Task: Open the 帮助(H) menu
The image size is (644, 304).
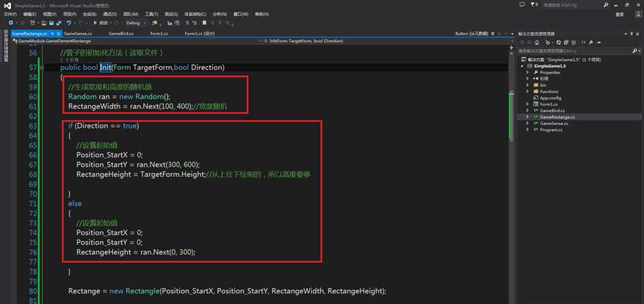Action: click(262, 14)
